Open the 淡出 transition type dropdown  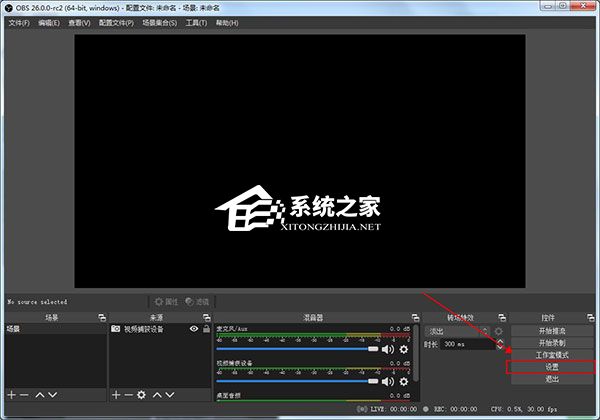[x=457, y=331]
